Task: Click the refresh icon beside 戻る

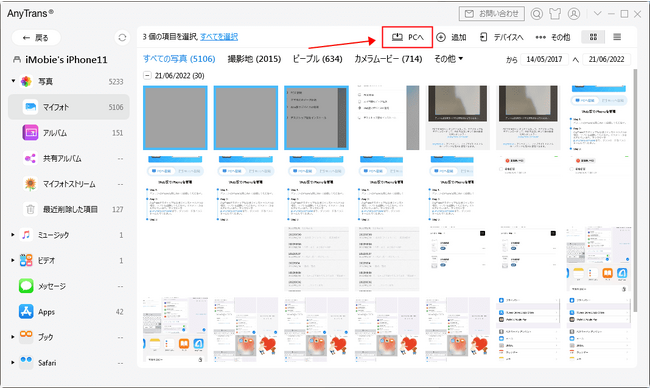Action: pyautogui.click(x=122, y=38)
